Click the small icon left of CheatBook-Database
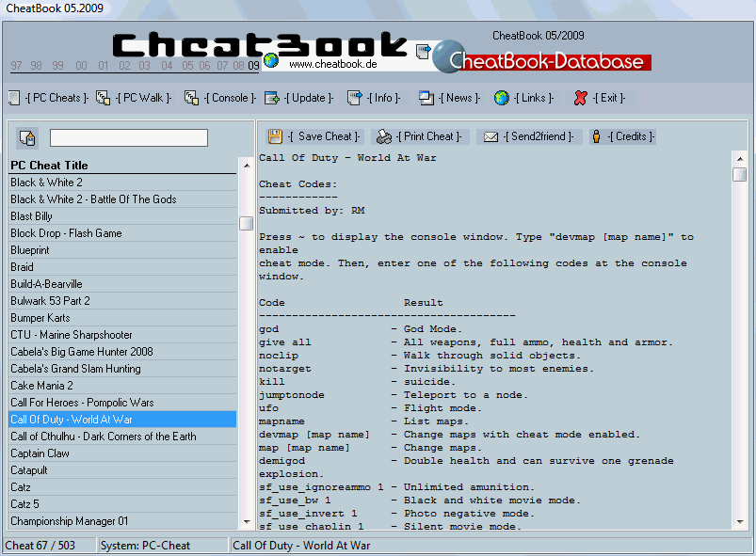 coord(424,51)
